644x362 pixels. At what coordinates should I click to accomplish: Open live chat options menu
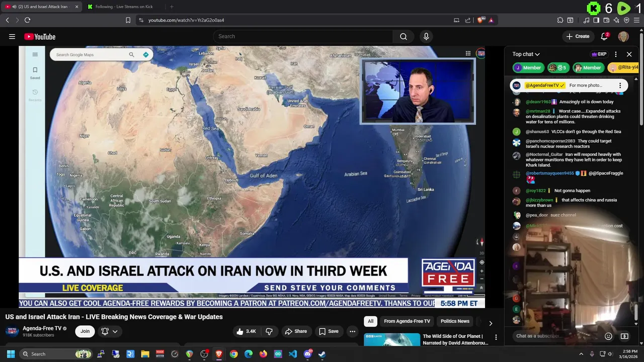coord(616,54)
